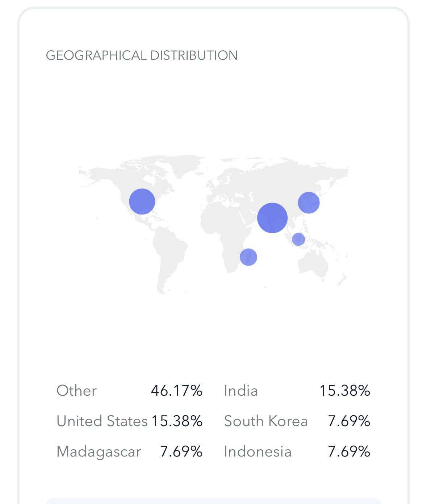
Task: Select the Indonesia bubble on map
Action: point(298,239)
